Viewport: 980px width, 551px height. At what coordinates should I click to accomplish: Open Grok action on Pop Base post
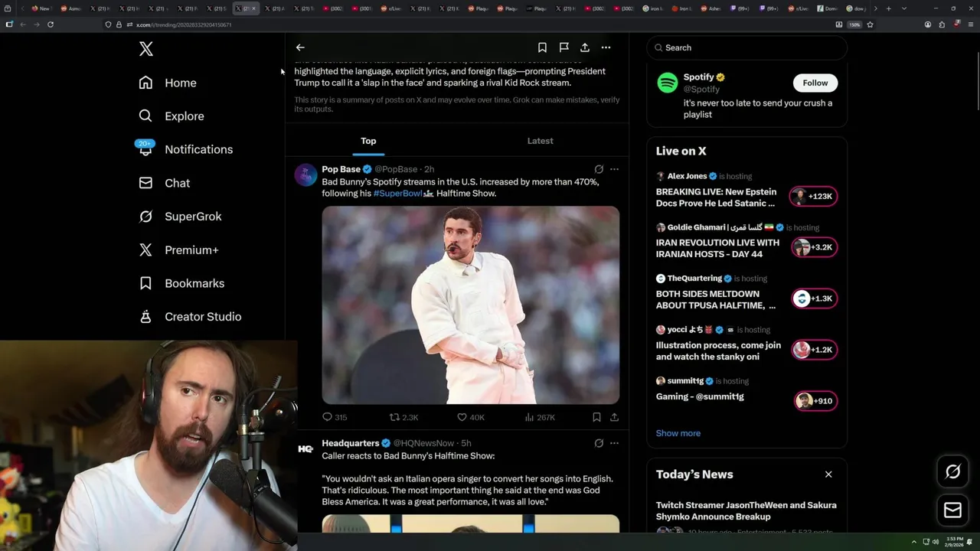(599, 169)
